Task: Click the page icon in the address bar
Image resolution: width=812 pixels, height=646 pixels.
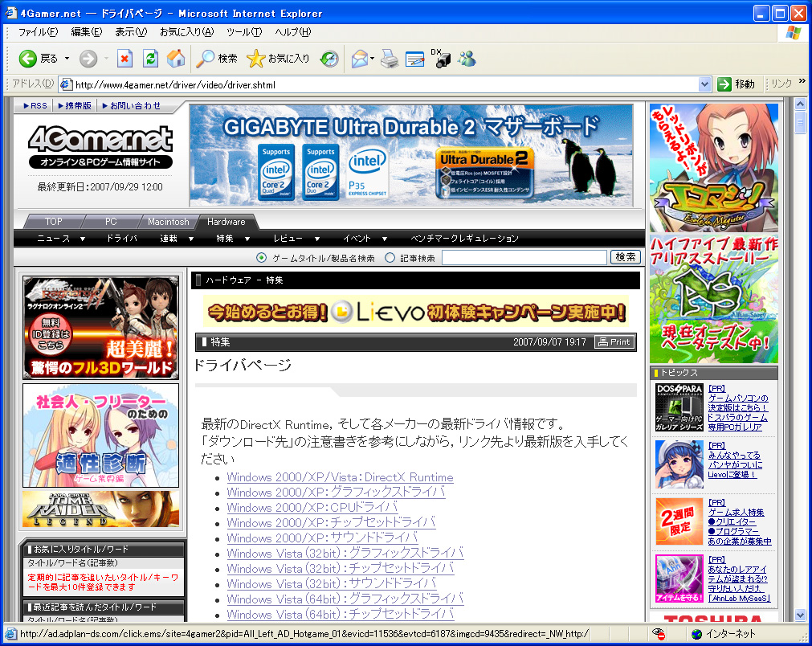Action: 66,84
